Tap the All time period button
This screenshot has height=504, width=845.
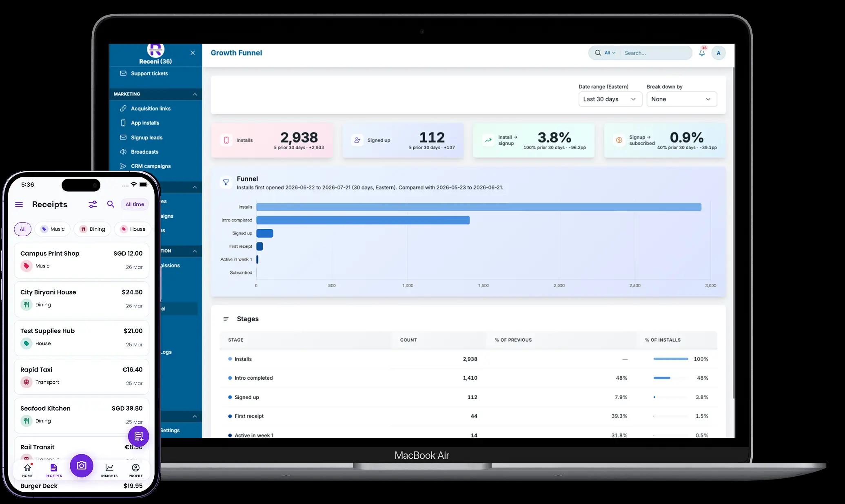(135, 204)
